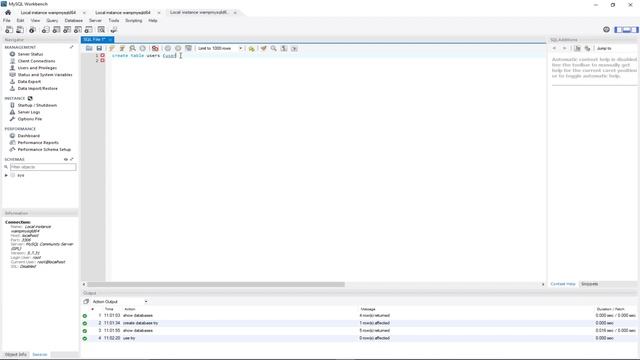This screenshot has width=640, height=360.
Task: Click the rollback transaction icon
Action: (x=178, y=48)
